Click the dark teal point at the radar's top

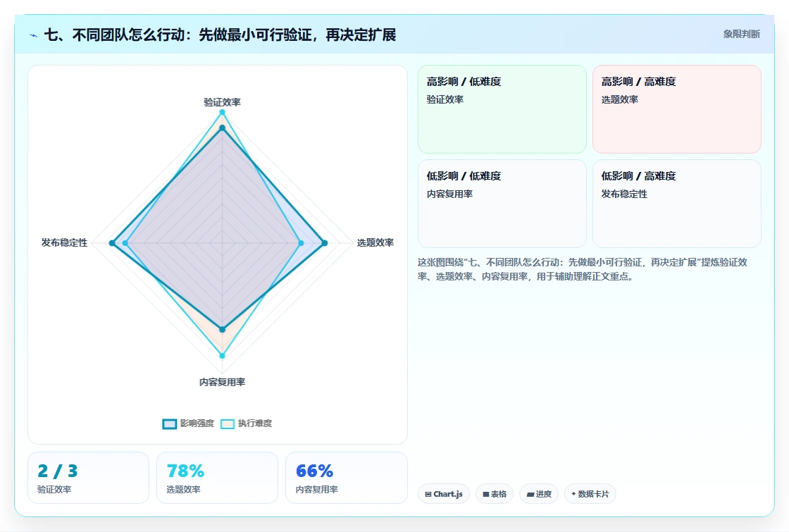coord(222,128)
